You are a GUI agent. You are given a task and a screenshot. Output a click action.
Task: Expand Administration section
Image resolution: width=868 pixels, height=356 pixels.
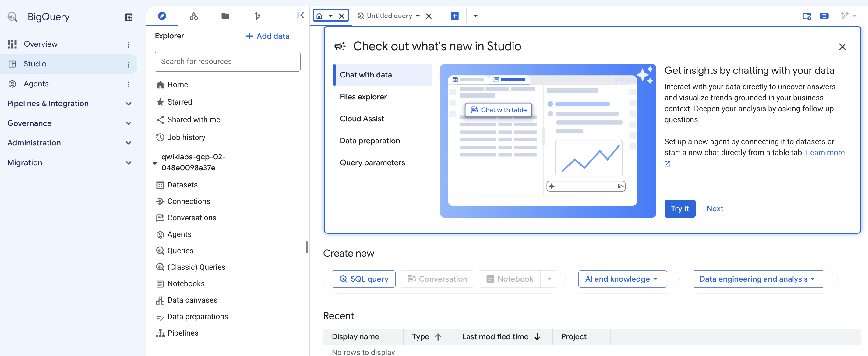click(x=129, y=143)
